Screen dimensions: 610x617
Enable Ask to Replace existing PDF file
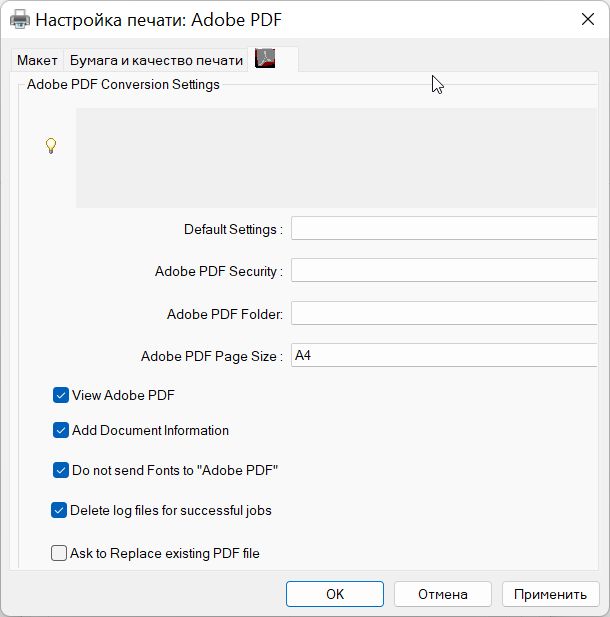(59, 553)
